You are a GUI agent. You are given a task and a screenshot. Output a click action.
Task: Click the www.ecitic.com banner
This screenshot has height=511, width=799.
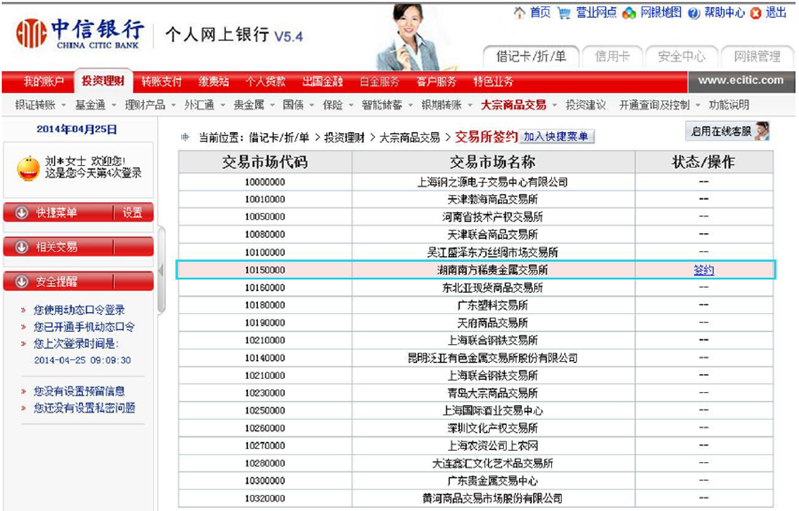pyautogui.click(x=741, y=80)
